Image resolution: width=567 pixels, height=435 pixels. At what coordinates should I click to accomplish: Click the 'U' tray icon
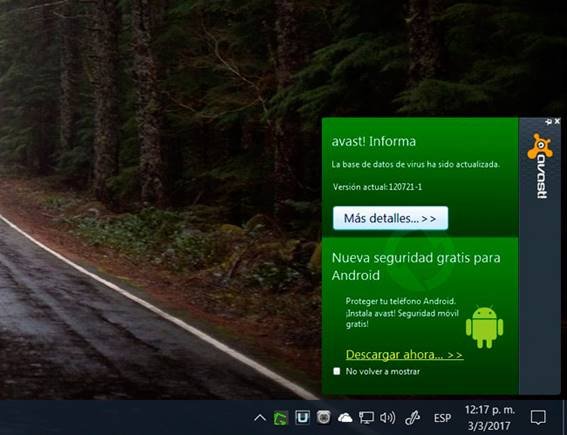coord(302,418)
